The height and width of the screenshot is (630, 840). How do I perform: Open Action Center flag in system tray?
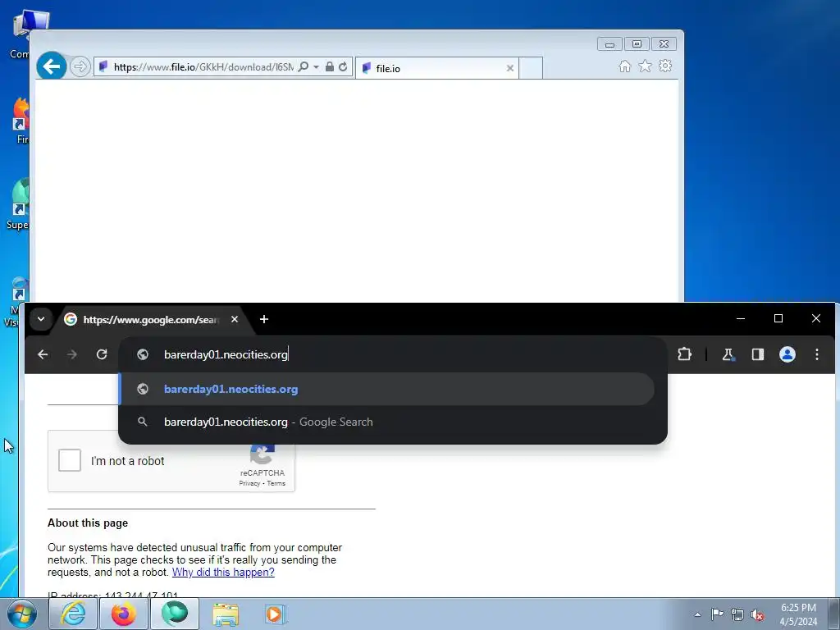click(x=717, y=614)
